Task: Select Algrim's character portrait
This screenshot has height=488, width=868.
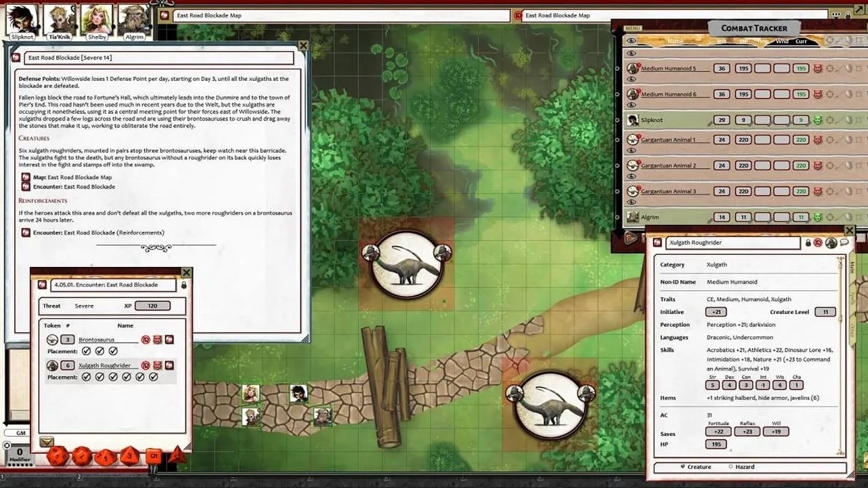Action: click(x=134, y=21)
